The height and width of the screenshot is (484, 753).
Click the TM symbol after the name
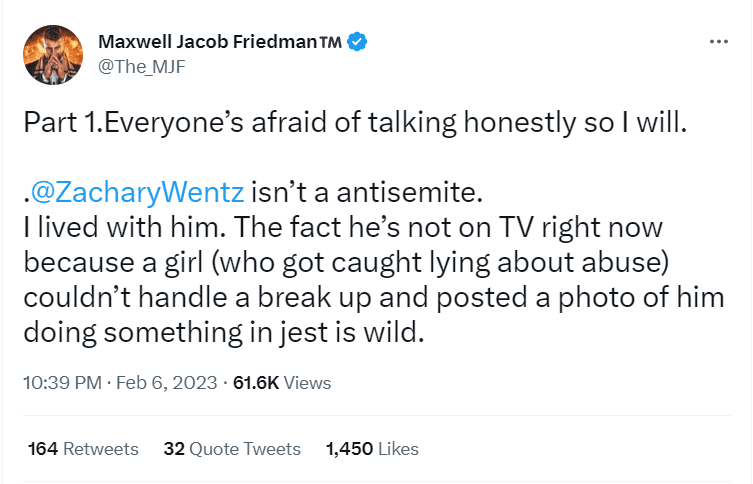tap(330, 41)
